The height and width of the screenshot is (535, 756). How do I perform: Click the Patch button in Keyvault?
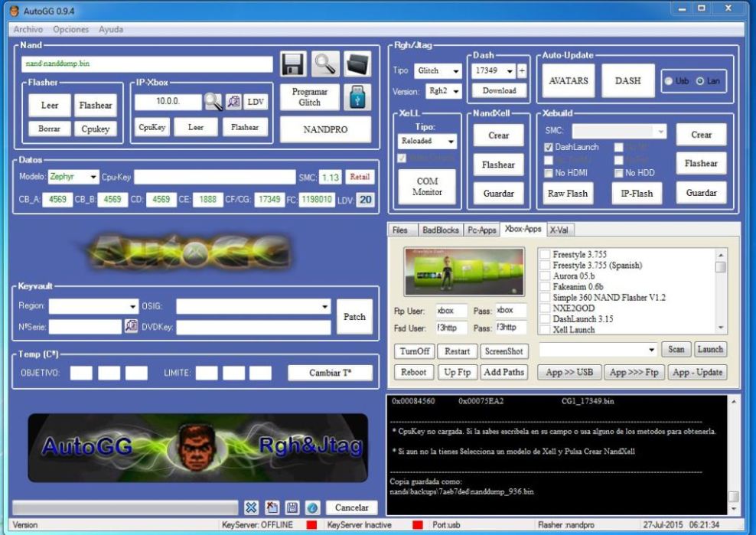pyautogui.click(x=354, y=316)
